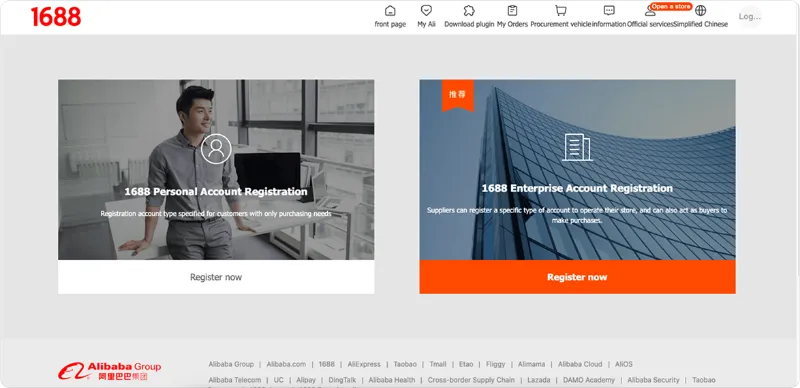Open the AliExpress footer link
This screenshot has height=388, width=800.
[x=364, y=364]
